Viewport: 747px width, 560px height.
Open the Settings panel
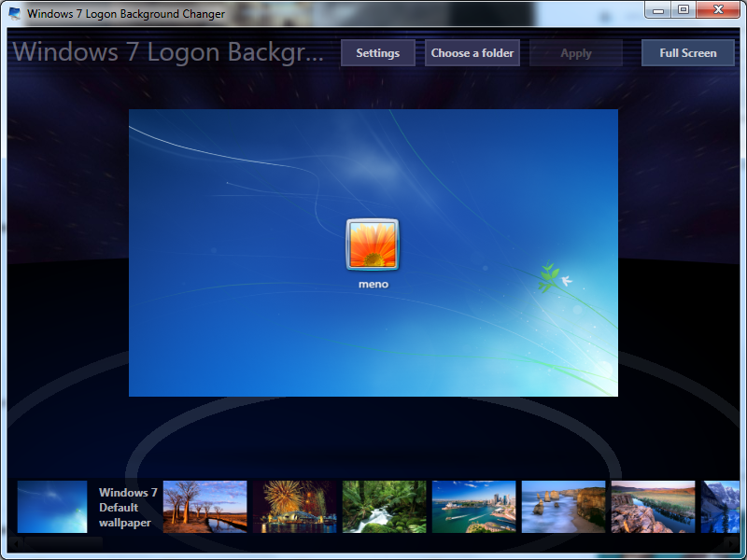pos(377,53)
